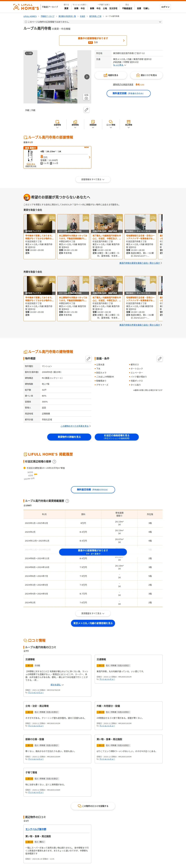
Task: Open マンションレビュー link in 子育て環境 review
Action: [36, 792]
